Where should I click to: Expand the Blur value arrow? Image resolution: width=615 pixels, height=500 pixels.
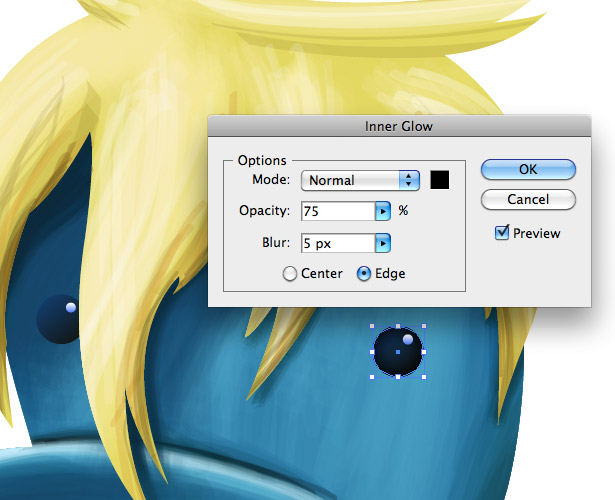pyautogui.click(x=383, y=243)
